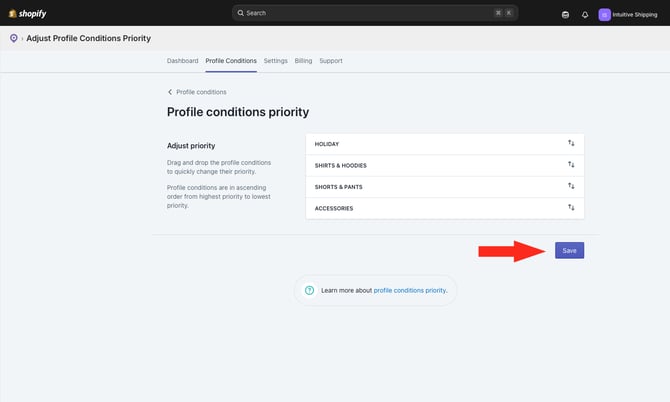Save the priority order
The image size is (670, 402).
coord(569,250)
